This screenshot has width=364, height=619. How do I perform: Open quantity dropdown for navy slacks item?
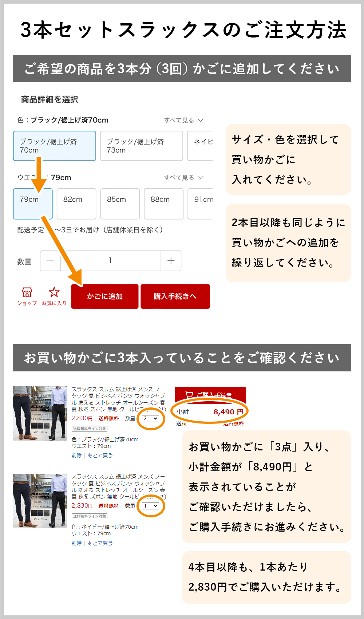pyautogui.click(x=150, y=506)
